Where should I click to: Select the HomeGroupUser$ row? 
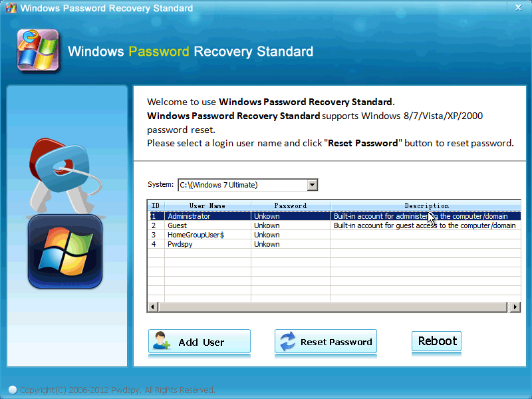point(334,235)
